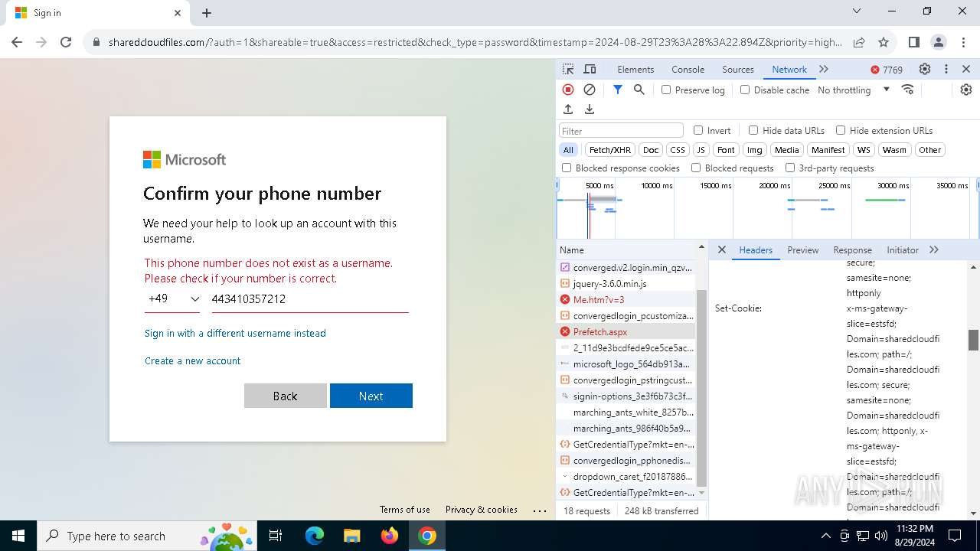Switch to Elements tab
Image resolution: width=980 pixels, height=551 pixels.
point(635,69)
